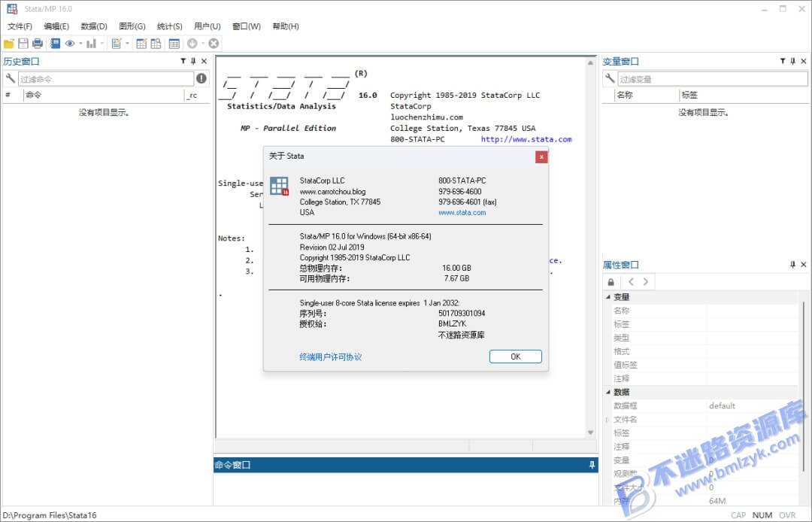Open the Do-file Editor dropdown arrow
Screen dimensions: 812x522
pos(127,44)
